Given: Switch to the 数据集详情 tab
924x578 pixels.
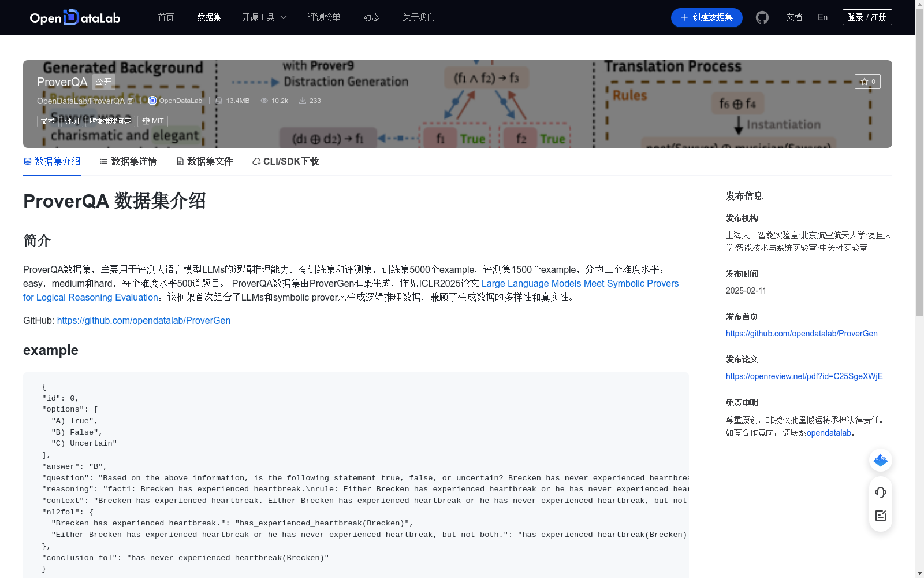Looking at the screenshot, I should [128, 161].
